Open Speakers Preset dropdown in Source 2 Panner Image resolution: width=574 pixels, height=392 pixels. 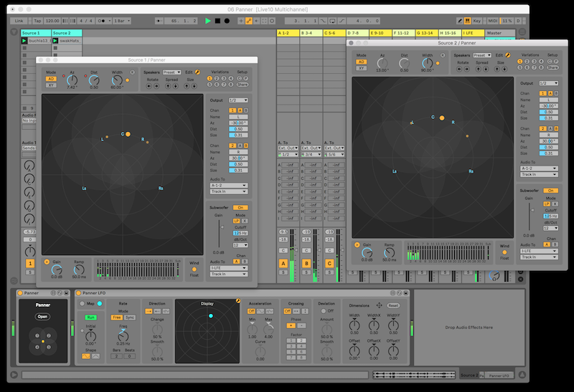[482, 55]
